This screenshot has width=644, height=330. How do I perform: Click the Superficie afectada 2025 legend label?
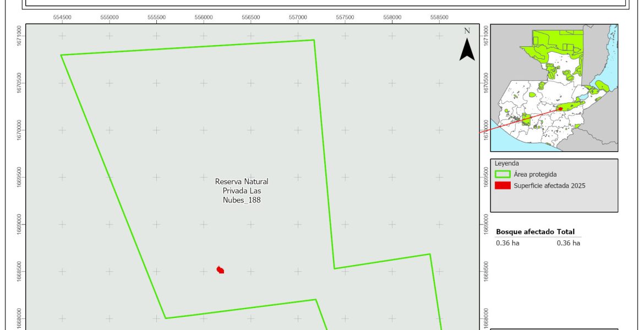tap(549, 186)
